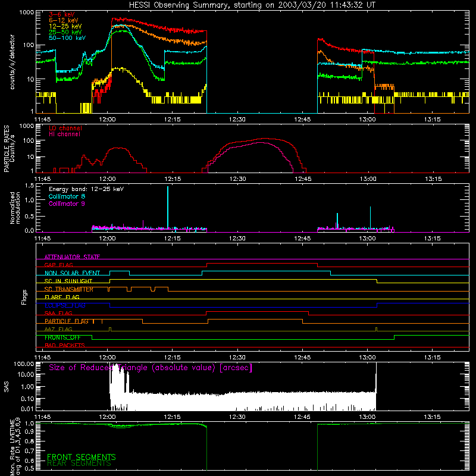Click the 12:15 tick on the flags panel
Screen dimensions: 476x476
tap(173, 358)
